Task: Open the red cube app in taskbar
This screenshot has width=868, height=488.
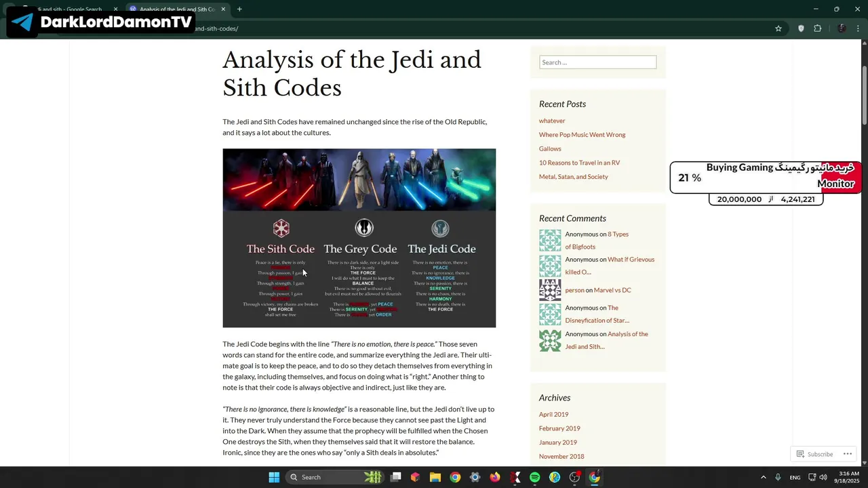Action: click(415, 477)
